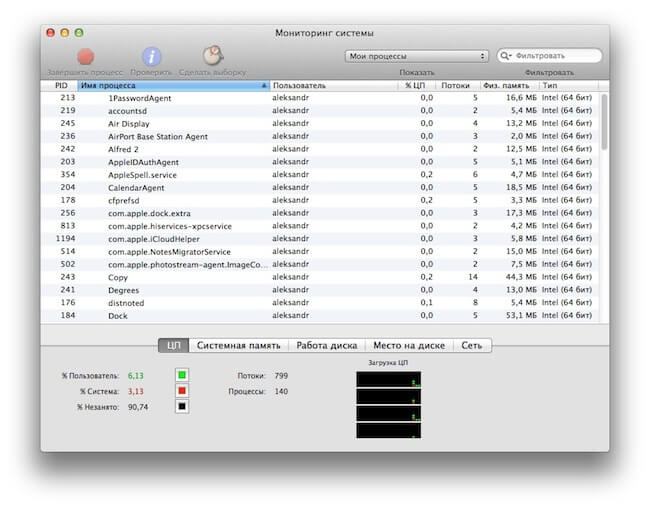Select the accountsd process row
Image resolution: width=650 pixels, height=508 pixels.
[x=320, y=111]
